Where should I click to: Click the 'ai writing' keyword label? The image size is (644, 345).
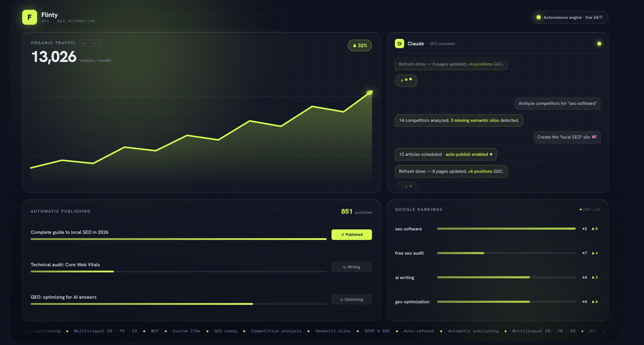click(405, 278)
